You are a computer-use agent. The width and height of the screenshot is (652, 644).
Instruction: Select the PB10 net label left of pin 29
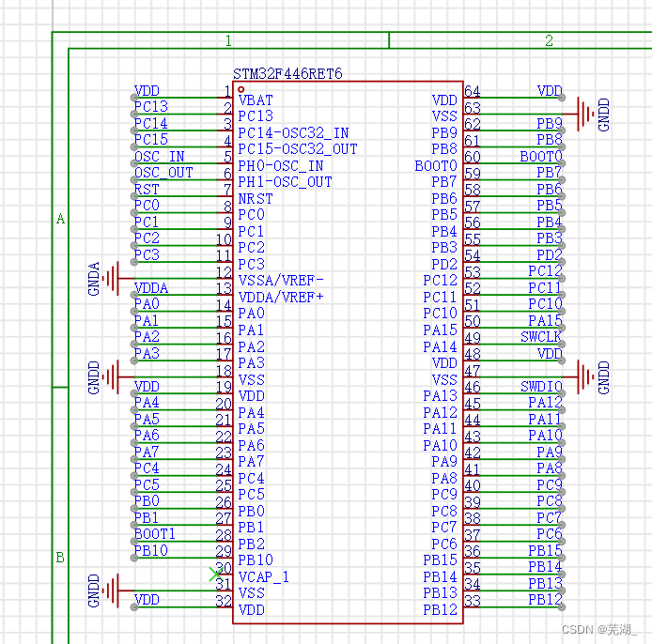[x=151, y=550]
